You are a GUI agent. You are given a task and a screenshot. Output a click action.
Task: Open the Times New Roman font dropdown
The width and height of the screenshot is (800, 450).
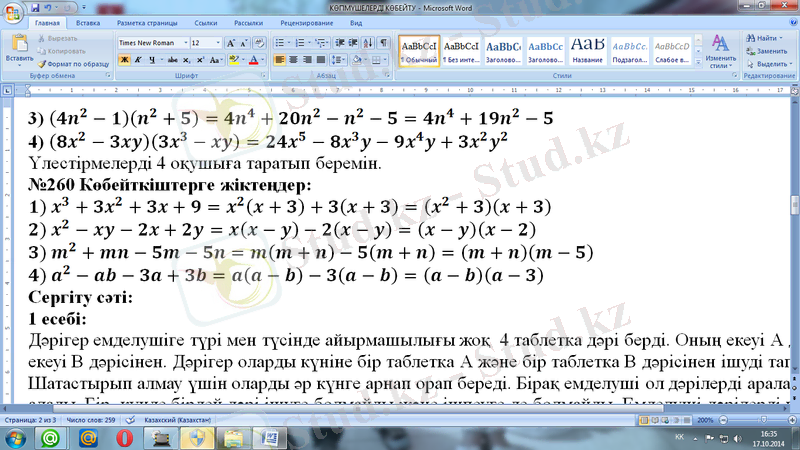[183, 44]
